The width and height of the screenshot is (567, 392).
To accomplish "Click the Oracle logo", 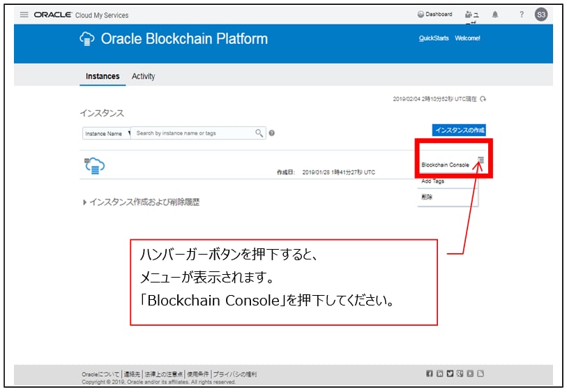I will [x=53, y=15].
